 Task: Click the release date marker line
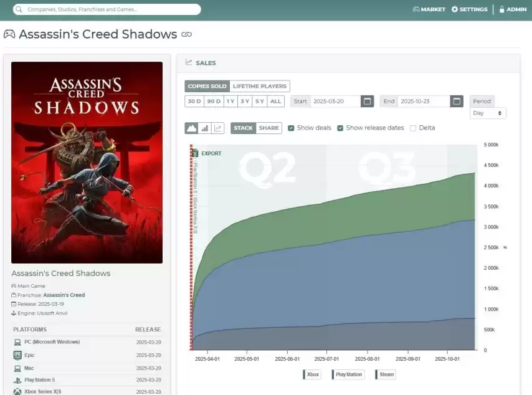(x=191, y=247)
